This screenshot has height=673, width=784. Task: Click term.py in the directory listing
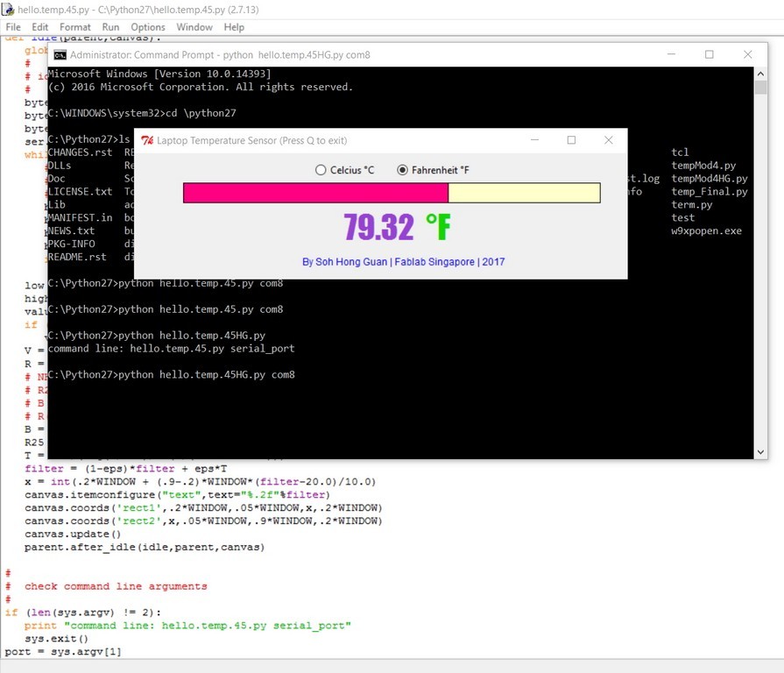point(691,204)
